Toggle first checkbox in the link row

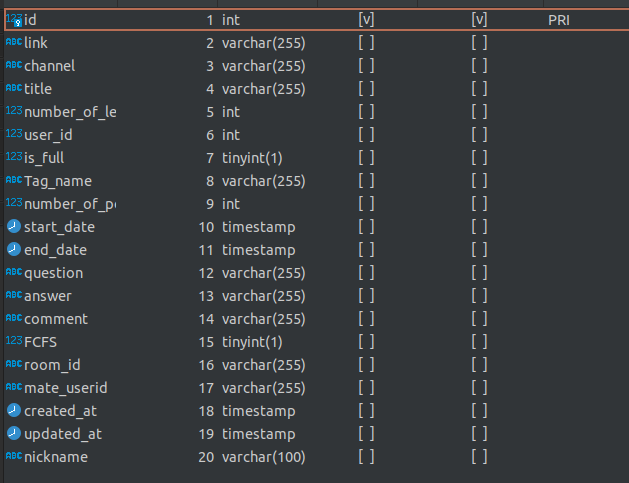[x=366, y=43]
